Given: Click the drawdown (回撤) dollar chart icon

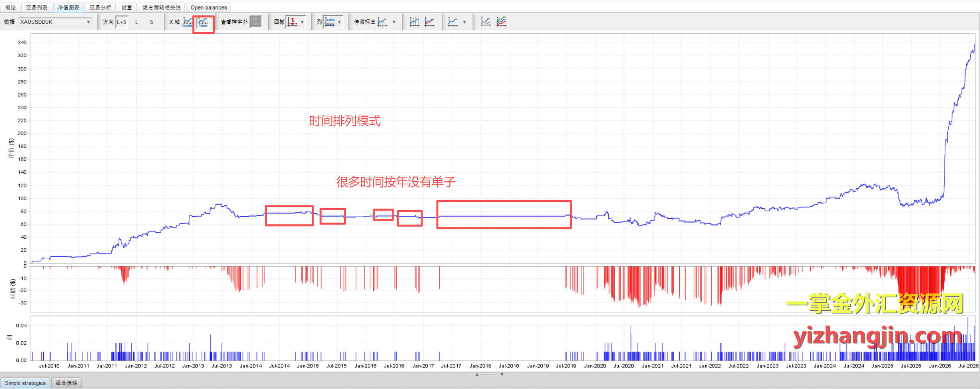Looking at the screenshot, I should [292, 22].
